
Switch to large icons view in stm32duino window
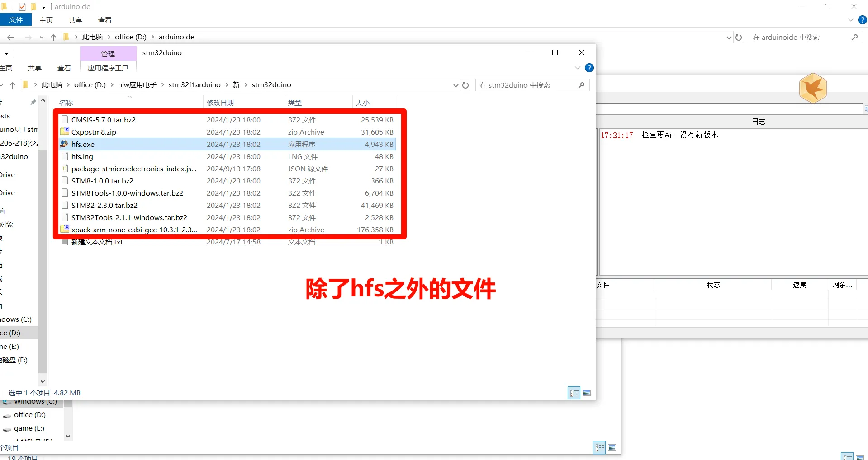(587, 393)
